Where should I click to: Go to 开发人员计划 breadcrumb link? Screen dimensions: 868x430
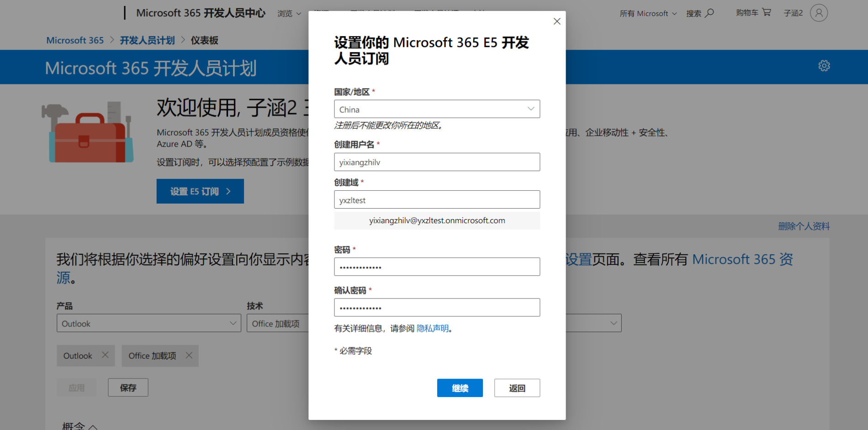point(147,40)
